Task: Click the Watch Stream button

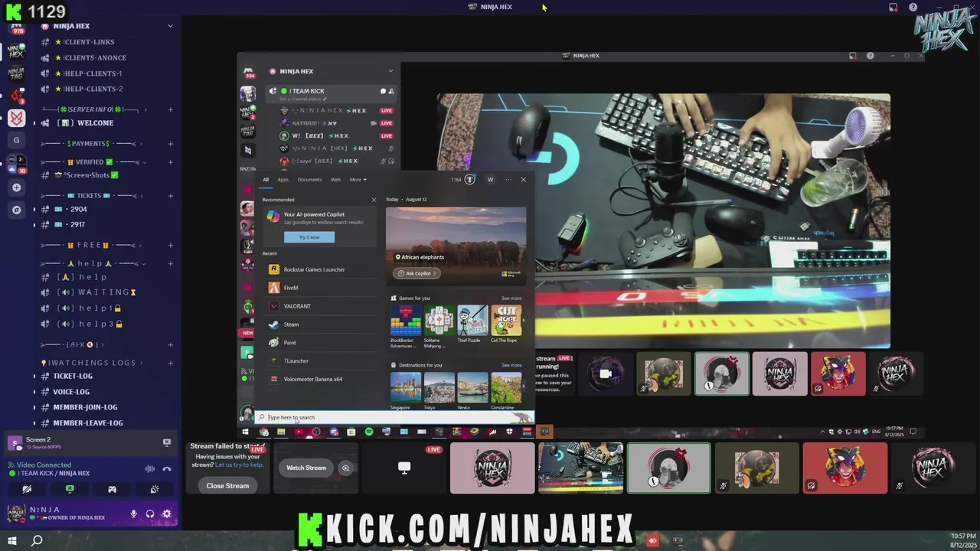Action: coord(306,468)
